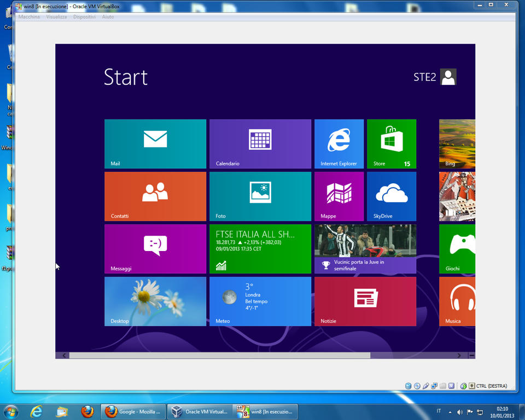This screenshot has width=525, height=420.
Task: Click the STE2 user account picture
Action: pyautogui.click(x=448, y=77)
